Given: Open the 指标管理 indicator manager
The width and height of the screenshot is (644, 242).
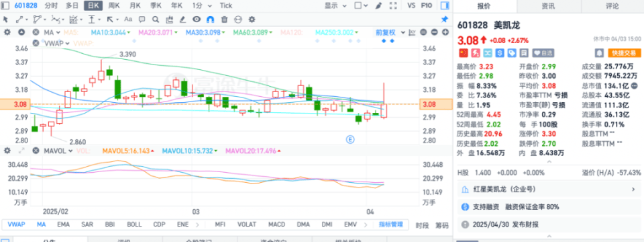Looking at the screenshot, I should pyautogui.click(x=391, y=225).
